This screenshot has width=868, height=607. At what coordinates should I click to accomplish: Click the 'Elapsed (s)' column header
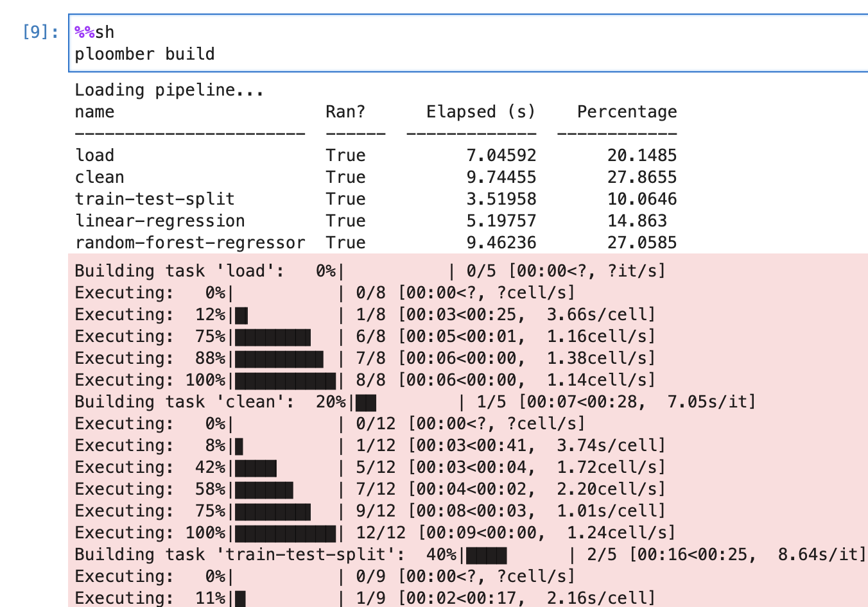click(481, 112)
